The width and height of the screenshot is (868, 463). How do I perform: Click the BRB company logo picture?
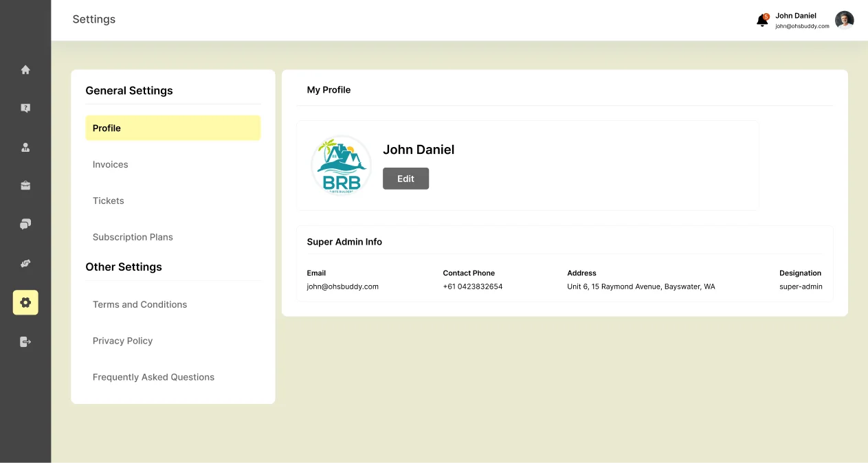tap(341, 166)
